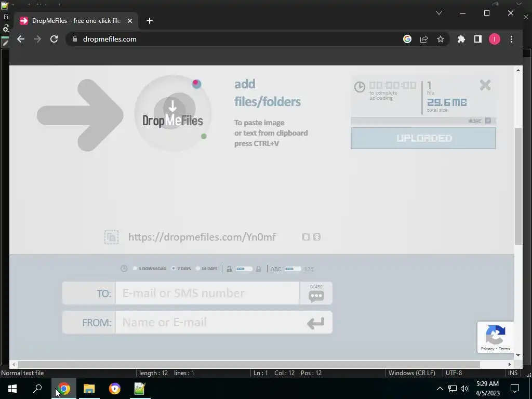Open Google icon in address bar
The image size is (532, 399).
click(x=407, y=39)
